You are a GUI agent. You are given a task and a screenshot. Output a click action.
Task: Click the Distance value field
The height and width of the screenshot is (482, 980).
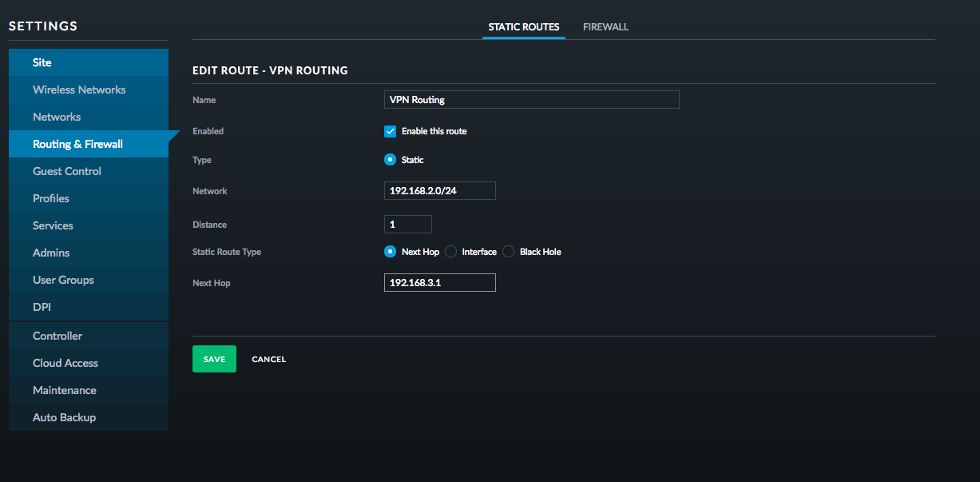tap(407, 225)
